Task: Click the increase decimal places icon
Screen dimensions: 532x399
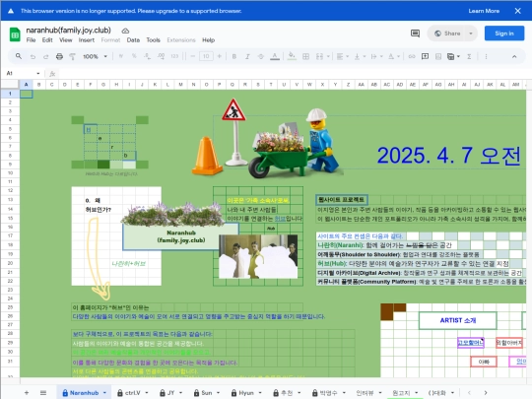Action: 161,56
